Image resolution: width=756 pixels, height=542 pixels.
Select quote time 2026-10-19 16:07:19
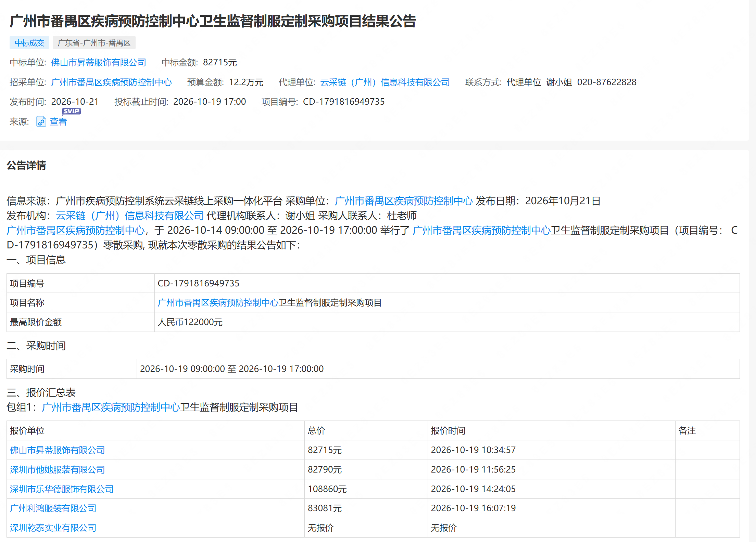point(473,508)
